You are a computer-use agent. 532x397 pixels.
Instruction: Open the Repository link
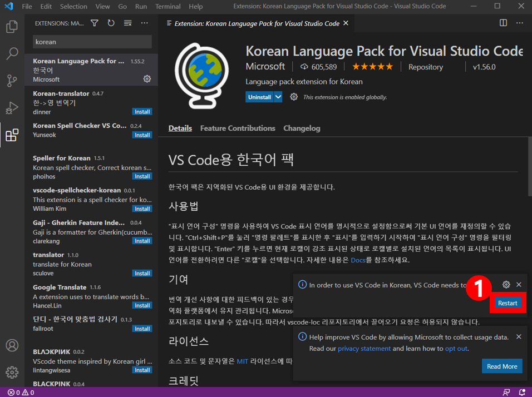pyautogui.click(x=426, y=67)
